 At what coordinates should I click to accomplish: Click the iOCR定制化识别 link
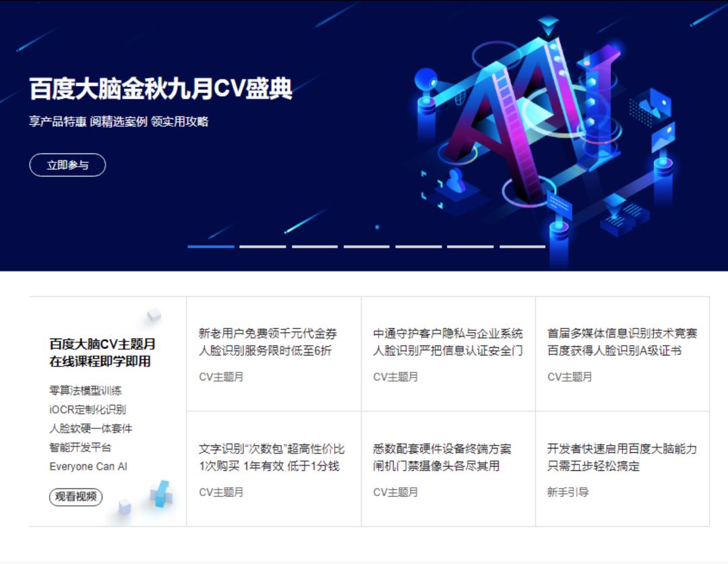click(88, 410)
